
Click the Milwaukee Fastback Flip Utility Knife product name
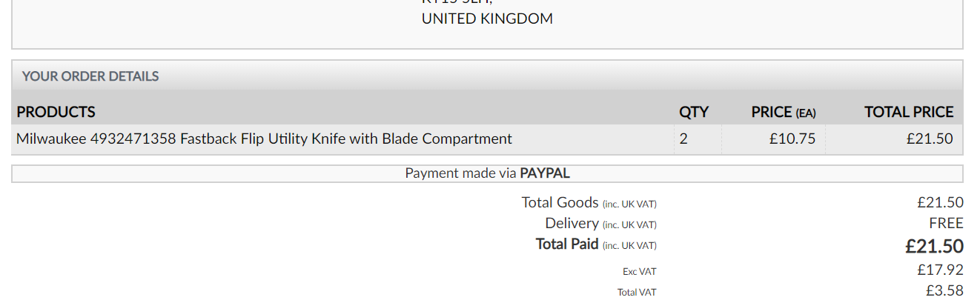pyautogui.click(x=264, y=139)
